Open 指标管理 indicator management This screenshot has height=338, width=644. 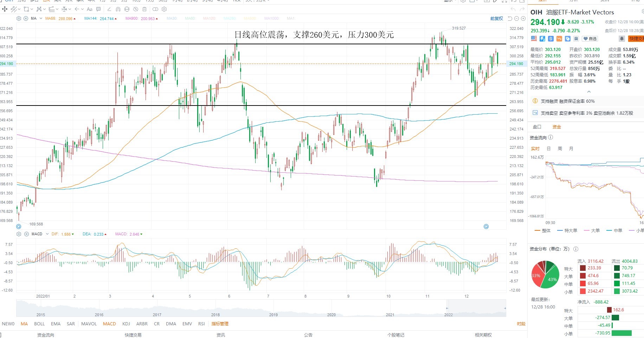[220, 324]
